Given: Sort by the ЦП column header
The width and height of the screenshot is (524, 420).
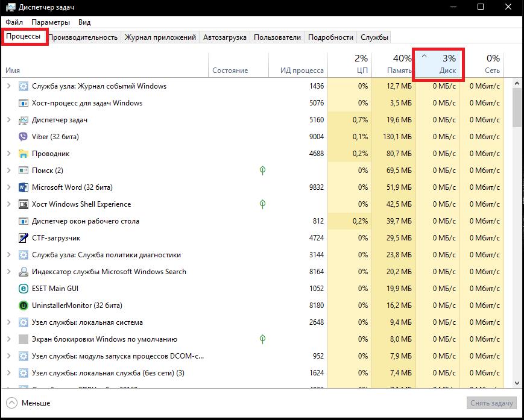Looking at the screenshot, I should tap(350, 65).
